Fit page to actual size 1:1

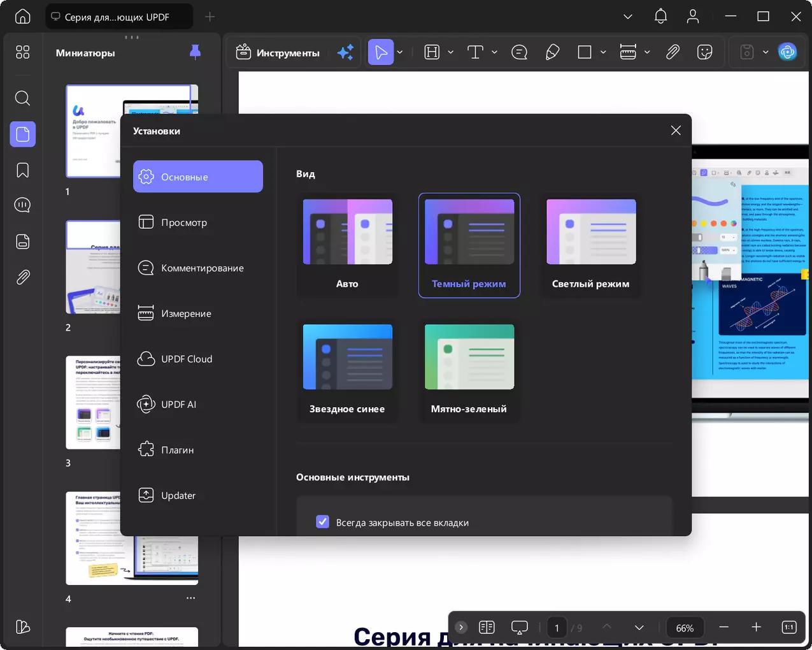(789, 627)
